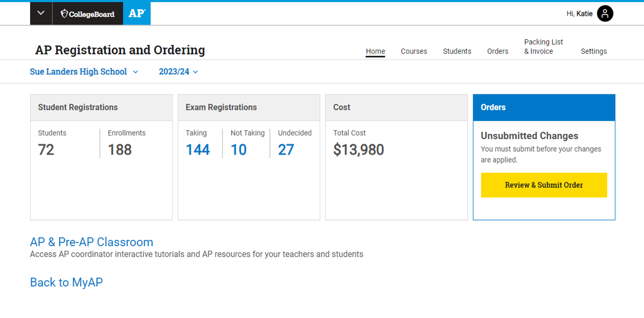This screenshot has width=644, height=318.
Task: Click the Taking count 144
Action: tap(197, 150)
